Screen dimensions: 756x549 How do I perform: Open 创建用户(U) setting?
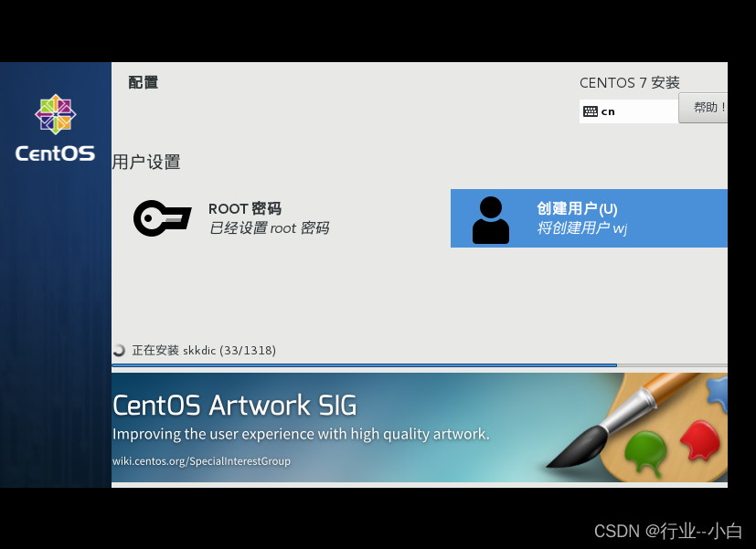click(589, 218)
